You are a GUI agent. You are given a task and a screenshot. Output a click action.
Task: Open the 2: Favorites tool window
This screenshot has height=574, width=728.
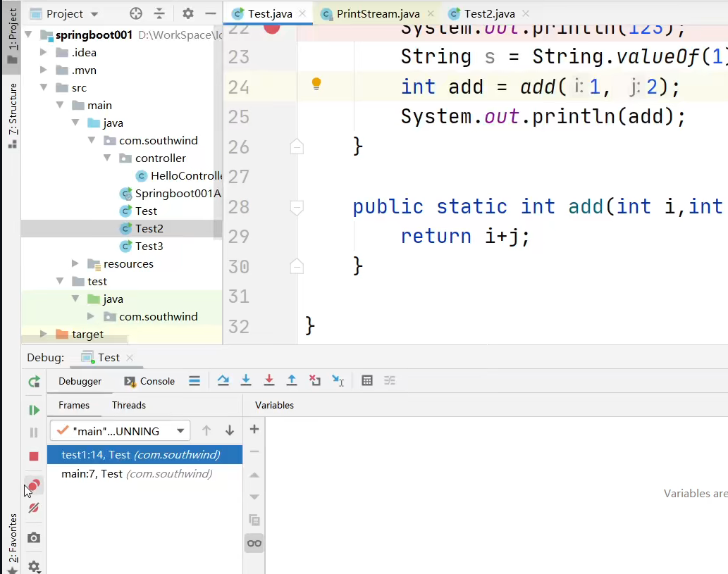click(x=12, y=544)
